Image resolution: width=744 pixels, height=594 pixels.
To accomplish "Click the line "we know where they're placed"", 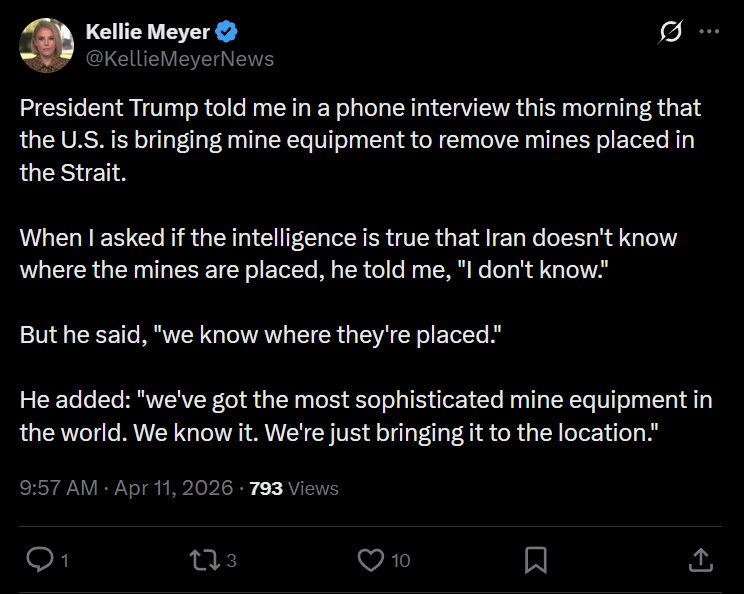I will point(260,335).
